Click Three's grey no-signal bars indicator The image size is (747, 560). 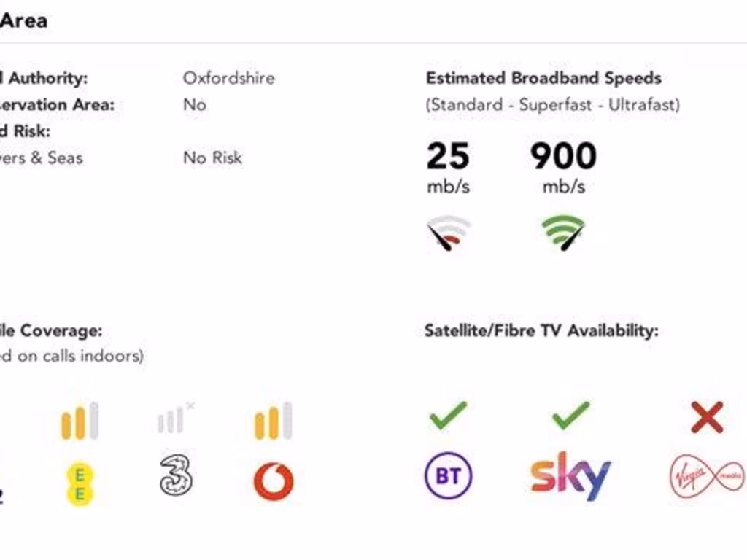(176, 419)
